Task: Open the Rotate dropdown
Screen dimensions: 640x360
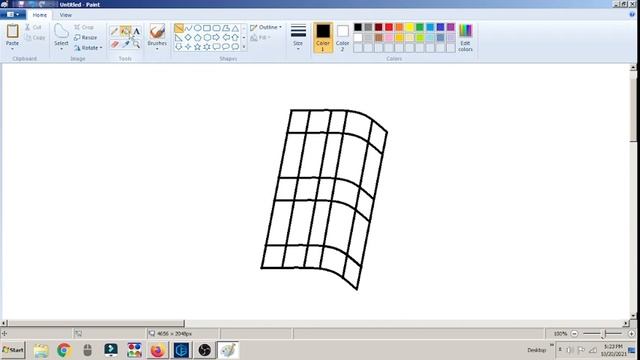Action: pos(88,48)
